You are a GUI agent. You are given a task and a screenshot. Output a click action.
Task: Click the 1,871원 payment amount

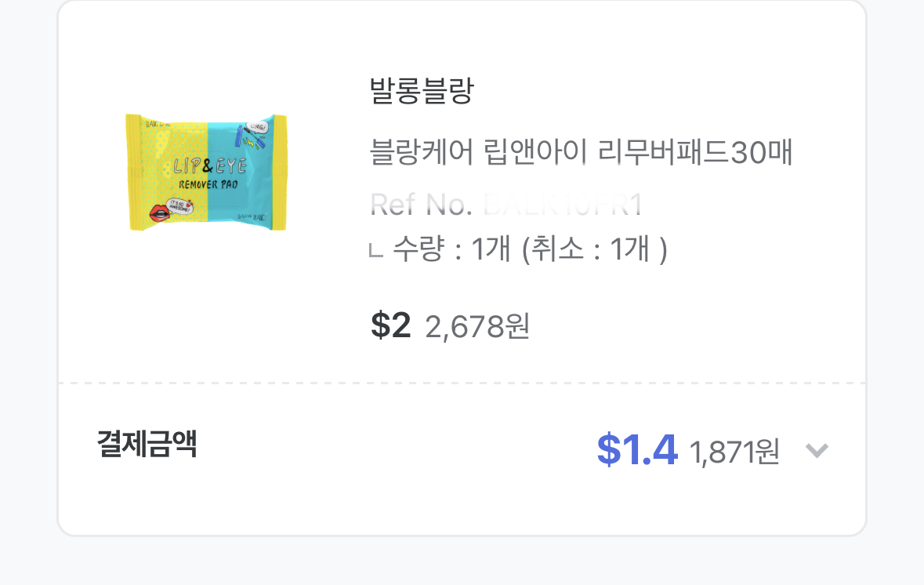click(x=734, y=452)
